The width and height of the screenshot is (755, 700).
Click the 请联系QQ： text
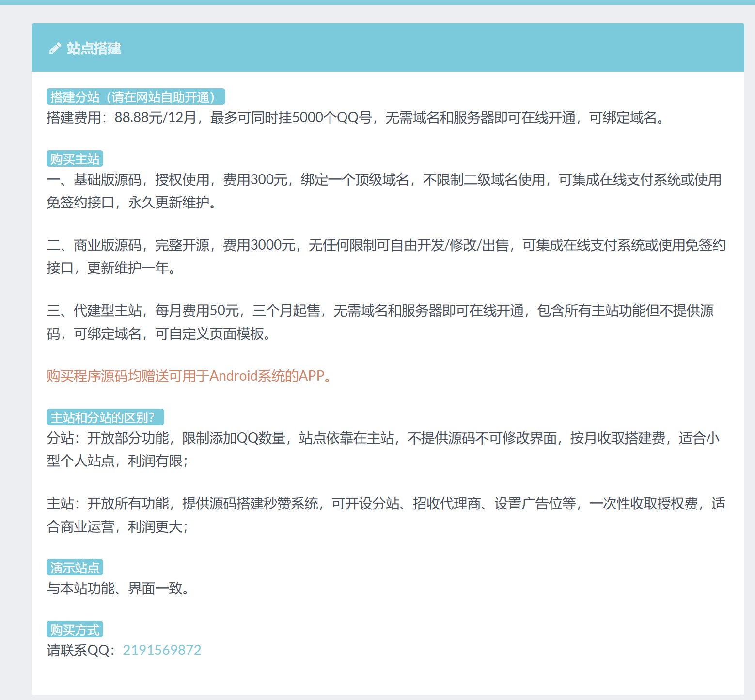click(81, 650)
